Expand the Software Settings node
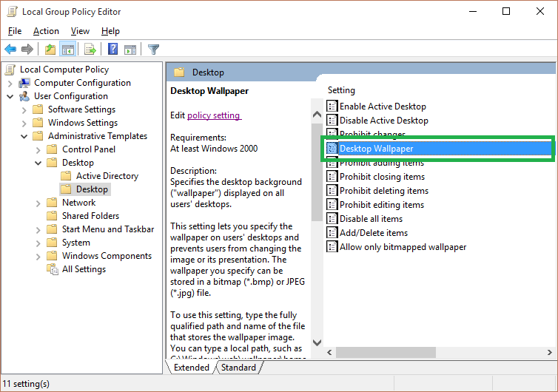The width and height of the screenshot is (558, 392). coord(24,110)
